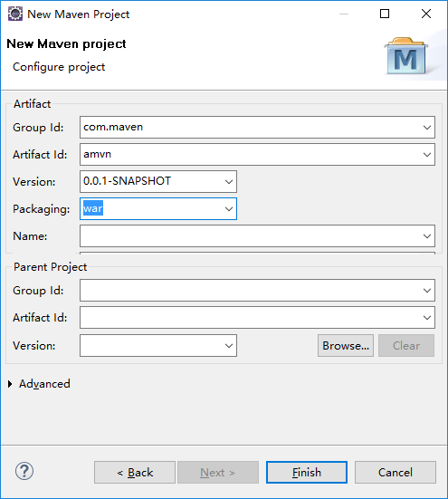The image size is (448, 499).
Task: Close the New Maven Project dialog
Action: point(426,14)
